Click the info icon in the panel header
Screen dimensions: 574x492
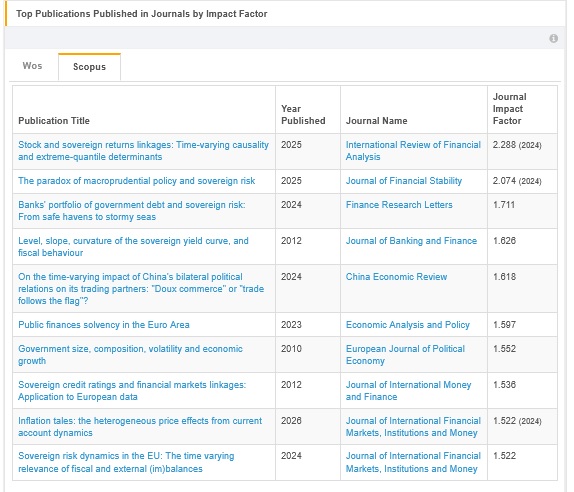(553, 38)
